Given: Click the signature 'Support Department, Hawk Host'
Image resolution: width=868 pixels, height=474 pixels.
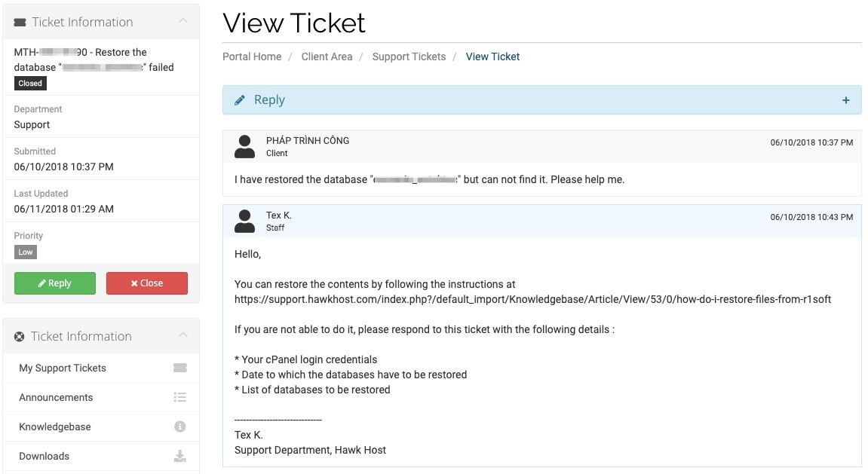Looking at the screenshot, I should coord(310,450).
